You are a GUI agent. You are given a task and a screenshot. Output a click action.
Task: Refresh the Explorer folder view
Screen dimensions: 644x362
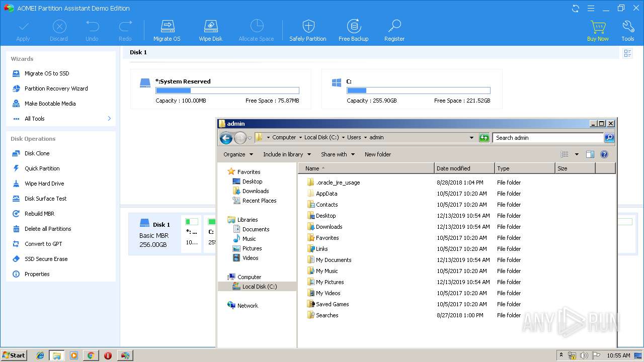pyautogui.click(x=484, y=138)
